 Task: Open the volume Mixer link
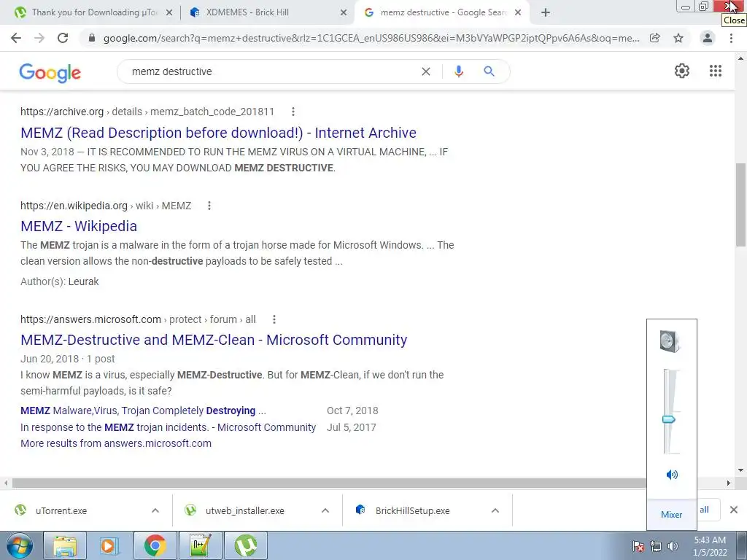(x=671, y=514)
